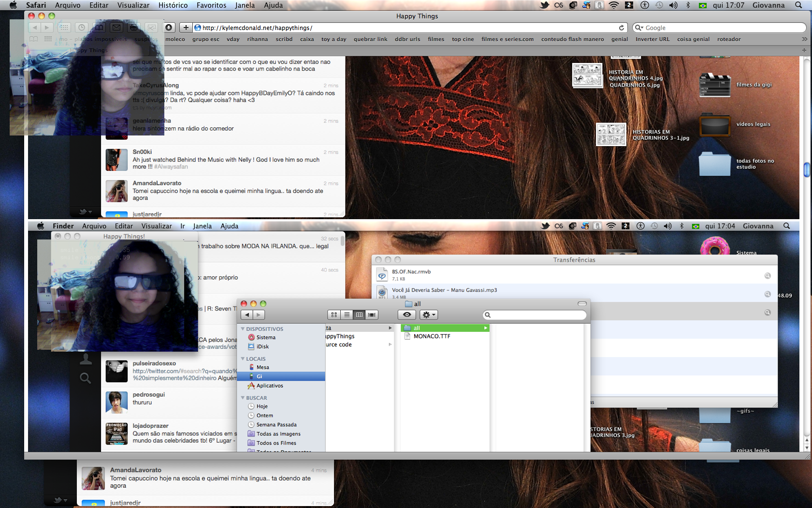812x508 pixels.
Task: Click the Mail envelope button in Safari toolbar
Action: (116, 28)
